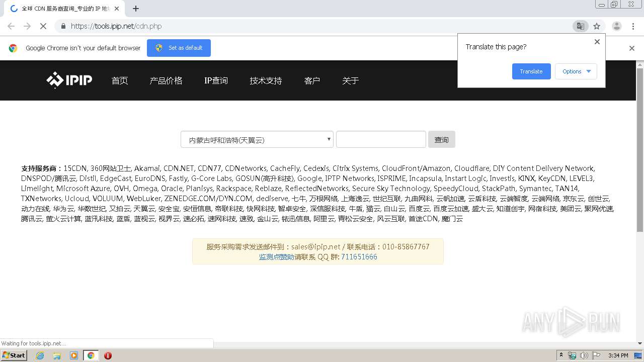This screenshot has width=644, height=362.
Task: Launch Internet Explorer from taskbar
Action: coord(40,355)
